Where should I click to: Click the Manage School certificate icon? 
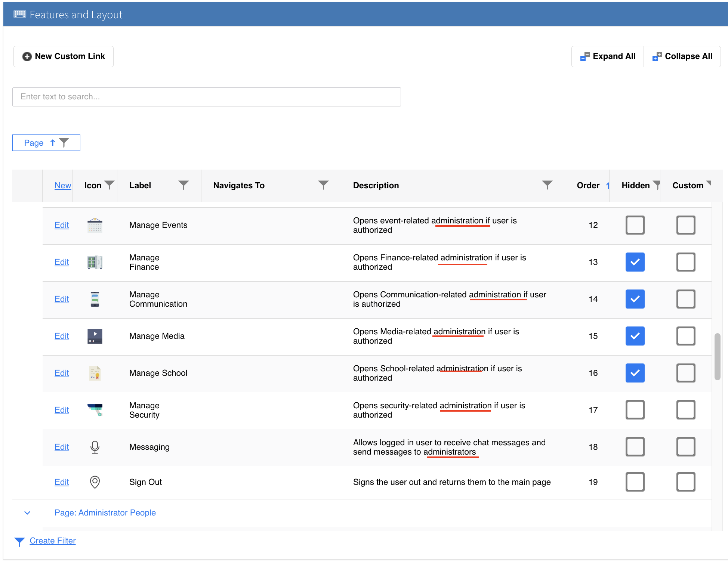click(95, 373)
